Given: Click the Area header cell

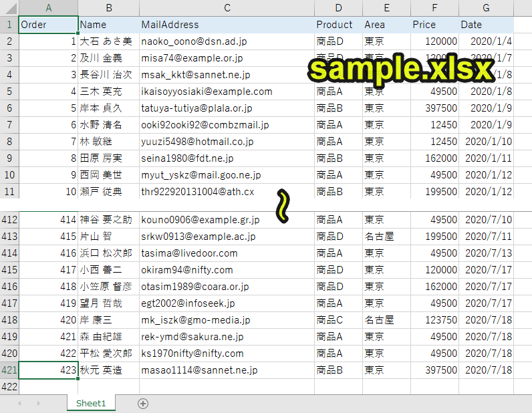Looking at the screenshot, I should tap(386, 25).
